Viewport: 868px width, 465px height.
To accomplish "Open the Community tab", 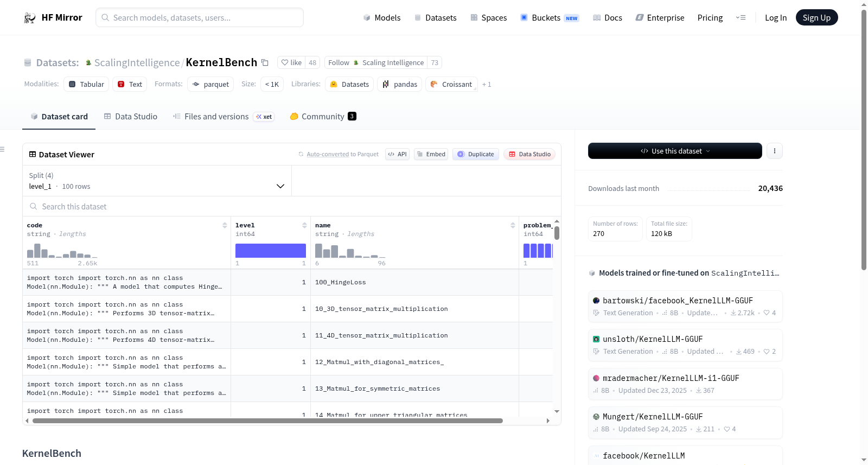I will coord(323,116).
